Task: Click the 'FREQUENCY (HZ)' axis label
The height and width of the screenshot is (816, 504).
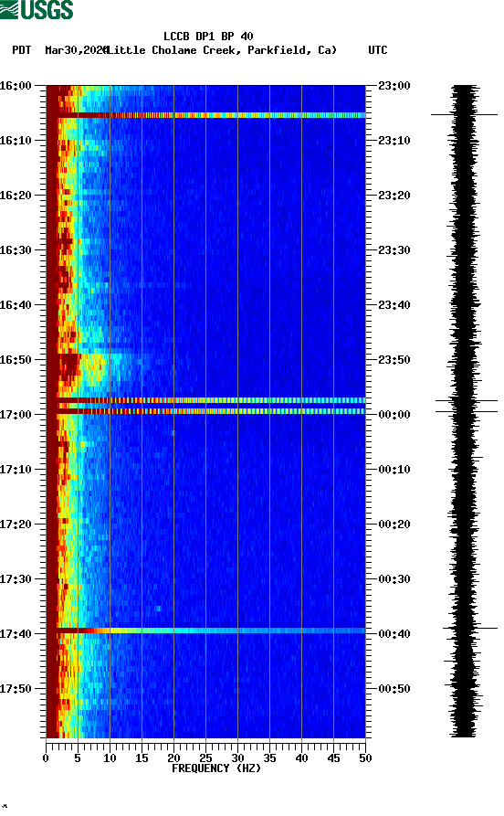Action: coord(215,768)
